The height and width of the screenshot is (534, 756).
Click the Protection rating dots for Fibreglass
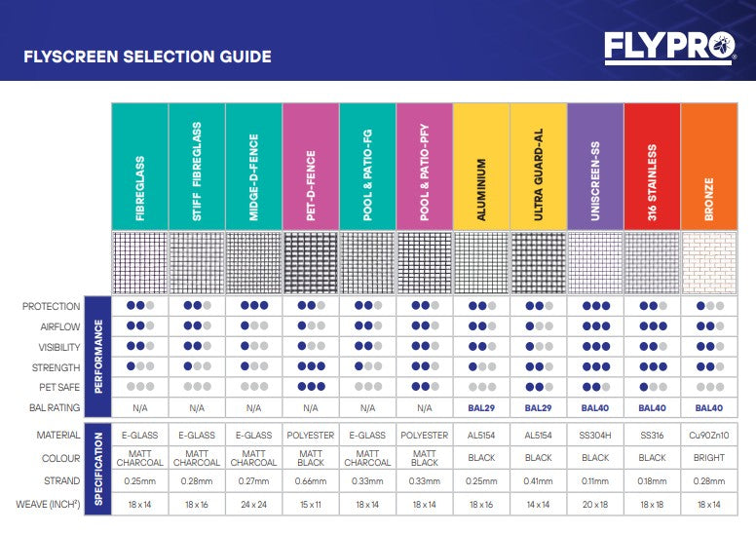pos(140,306)
